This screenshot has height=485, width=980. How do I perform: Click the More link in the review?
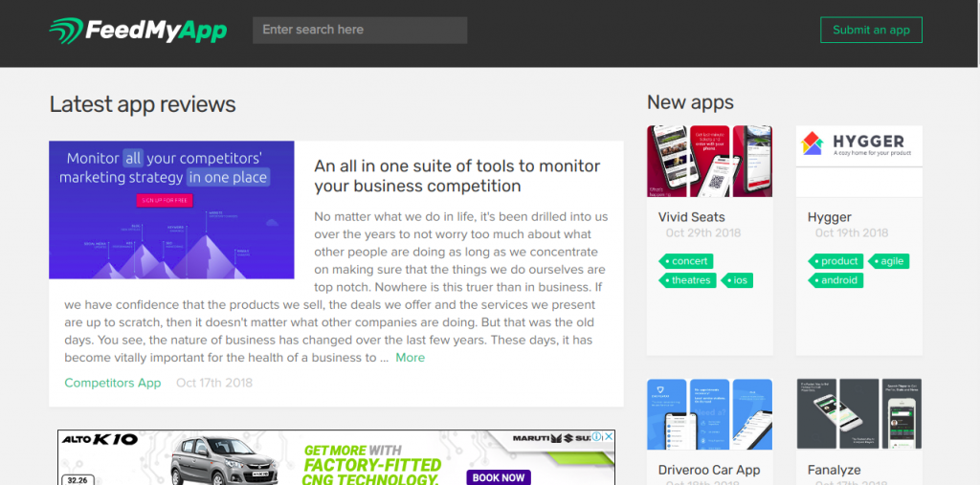tap(410, 358)
